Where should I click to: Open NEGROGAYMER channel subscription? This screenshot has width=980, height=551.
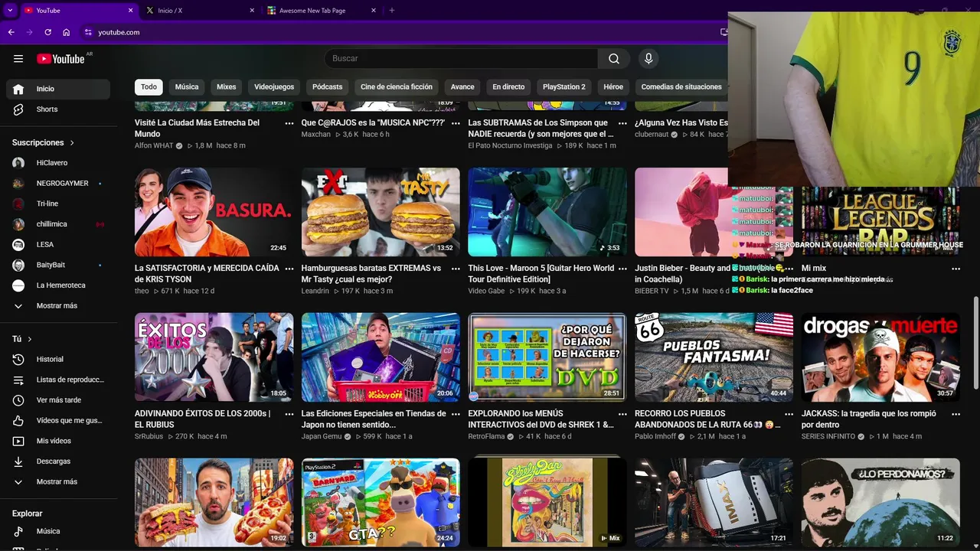pyautogui.click(x=58, y=184)
